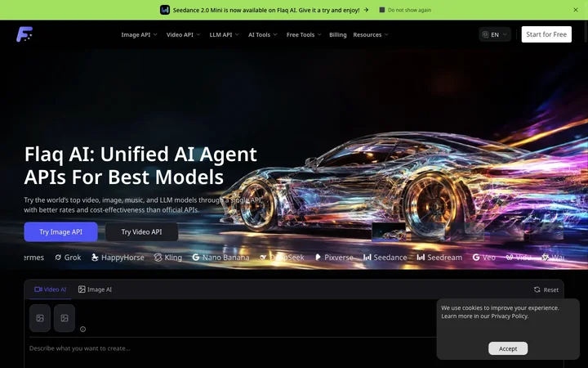Pick Veo from the model strip
Image resolution: width=588 pixels, height=368 pixels.
tap(483, 258)
